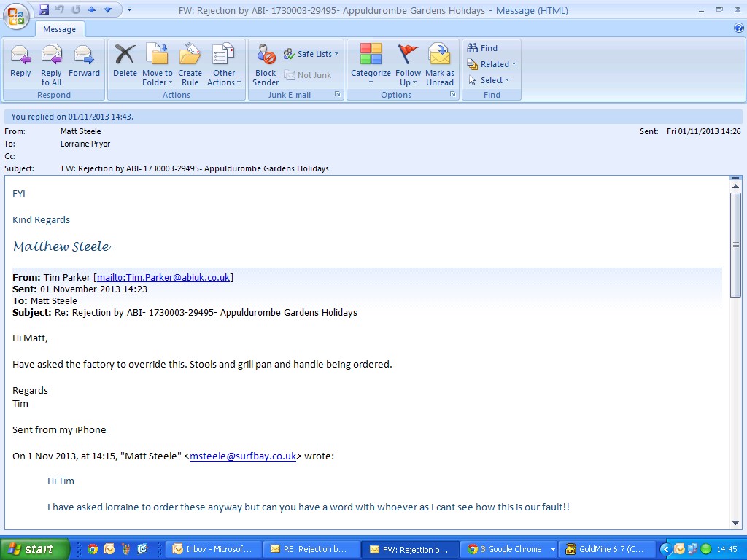
Task: Open the Safe Lists dropdown
Action: click(x=311, y=54)
